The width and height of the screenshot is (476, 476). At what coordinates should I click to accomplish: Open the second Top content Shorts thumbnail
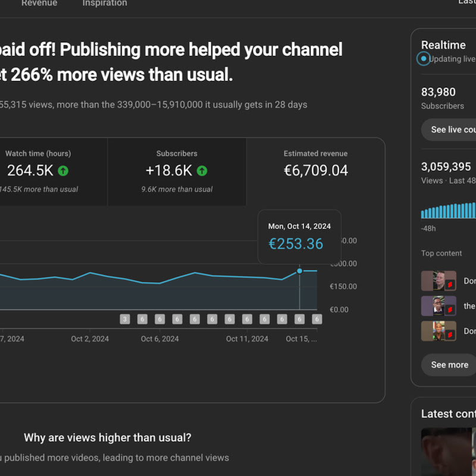pyautogui.click(x=439, y=306)
